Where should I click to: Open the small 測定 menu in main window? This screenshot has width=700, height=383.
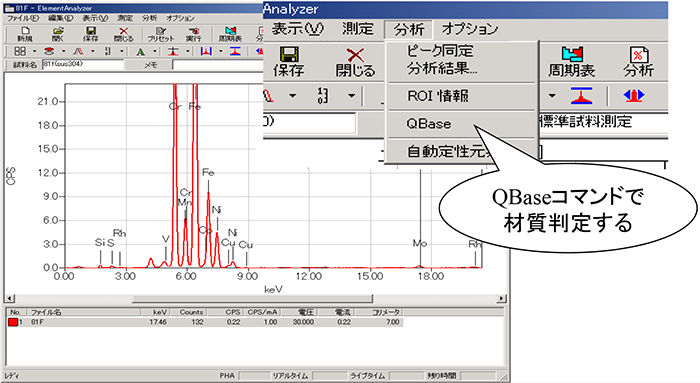[x=125, y=18]
